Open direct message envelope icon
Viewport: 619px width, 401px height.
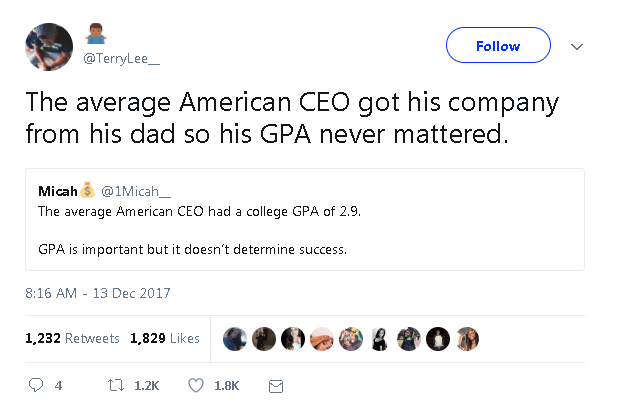[x=277, y=385]
